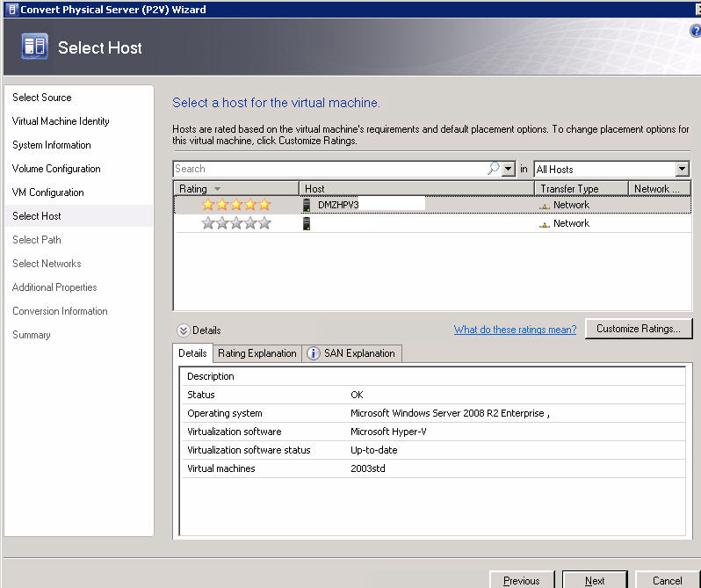The width and height of the screenshot is (701, 588).
Task: Click the 'Microsoft Hyper-V' value
Action: click(388, 432)
